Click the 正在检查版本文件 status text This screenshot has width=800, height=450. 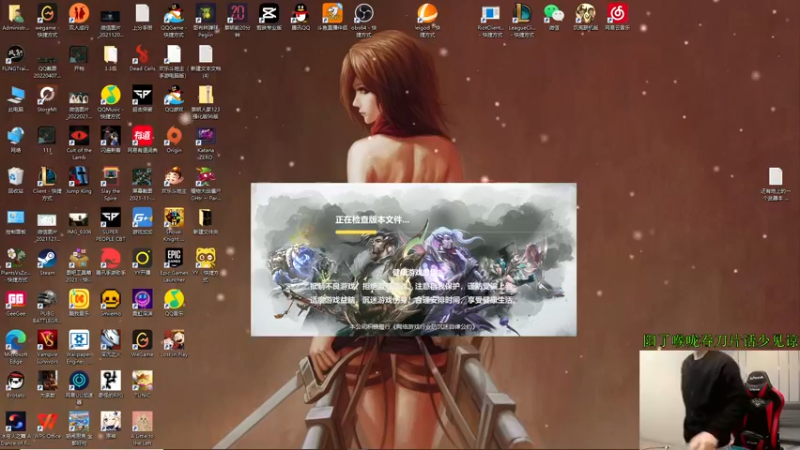[372, 220]
